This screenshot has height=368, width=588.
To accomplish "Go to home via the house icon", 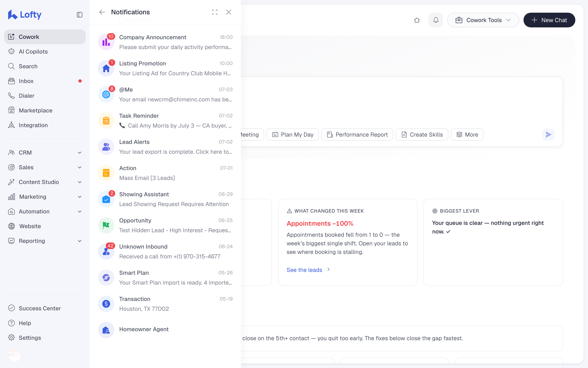I will pos(417,20).
